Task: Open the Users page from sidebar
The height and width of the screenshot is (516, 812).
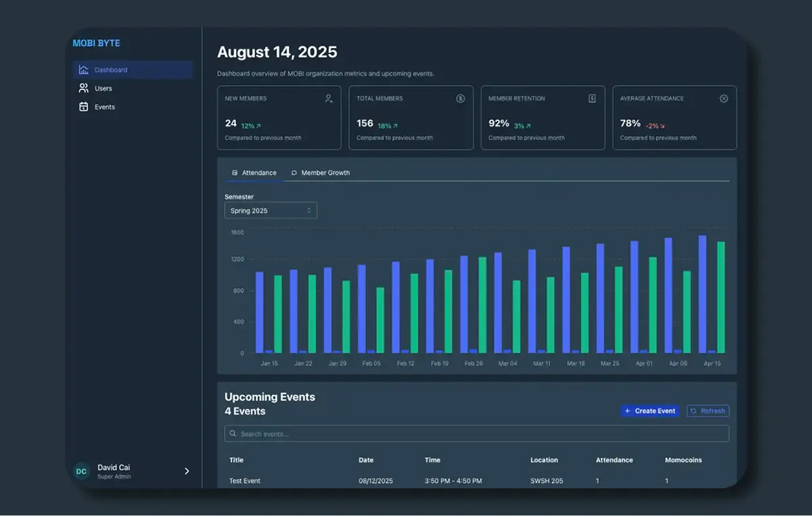Action: (104, 89)
